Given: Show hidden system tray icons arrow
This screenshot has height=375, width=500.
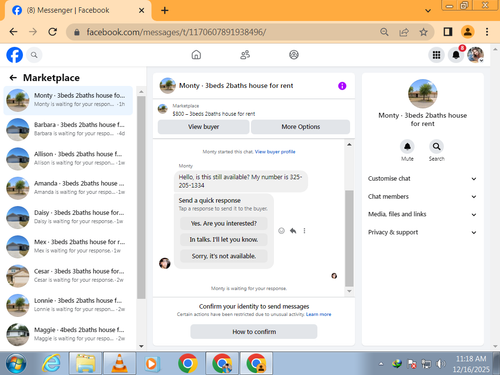Looking at the screenshot, I should [x=381, y=364].
